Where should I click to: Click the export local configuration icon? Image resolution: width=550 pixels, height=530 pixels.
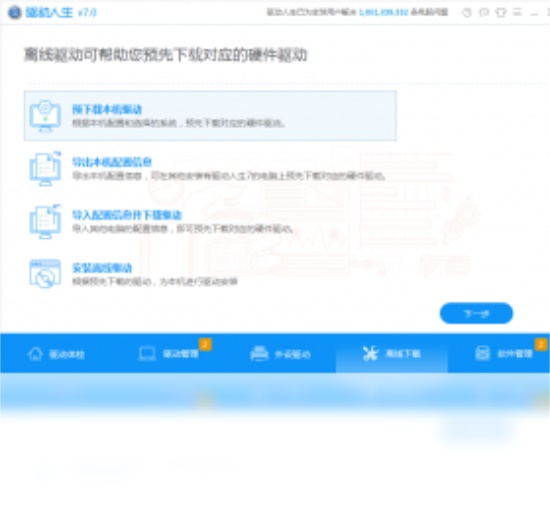(x=45, y=169)
